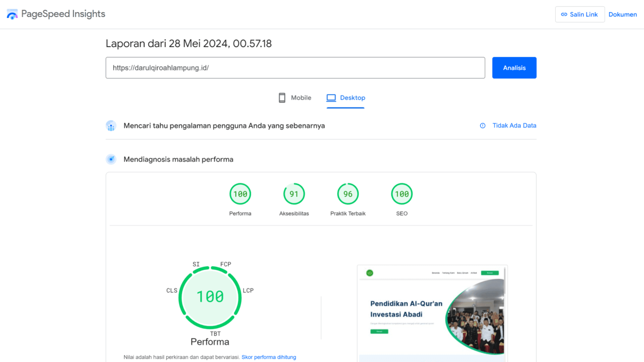Click the FCP metric label on gauge
Screen dimensions: 644x362
[226, 264]
